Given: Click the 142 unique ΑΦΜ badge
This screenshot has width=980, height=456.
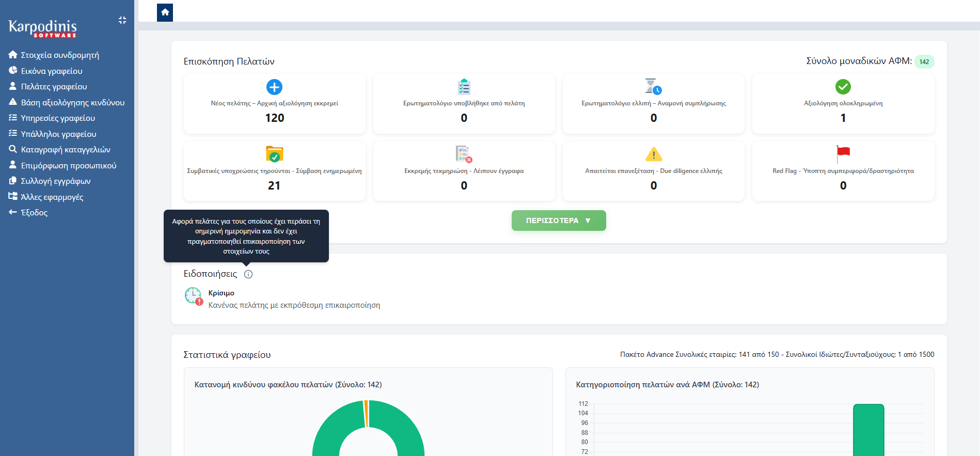Looking at the screenshot, I should pos(924,61).
